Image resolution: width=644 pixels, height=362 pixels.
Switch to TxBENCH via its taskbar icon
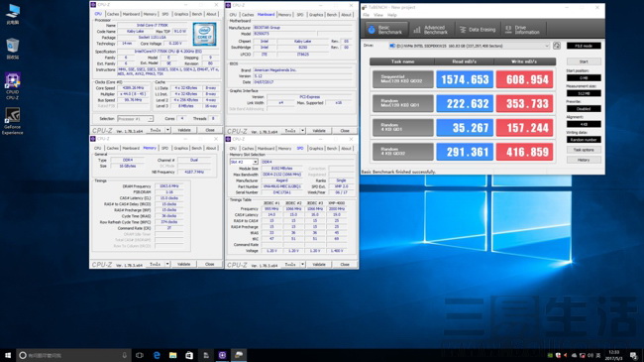click(x=239, y=355)
